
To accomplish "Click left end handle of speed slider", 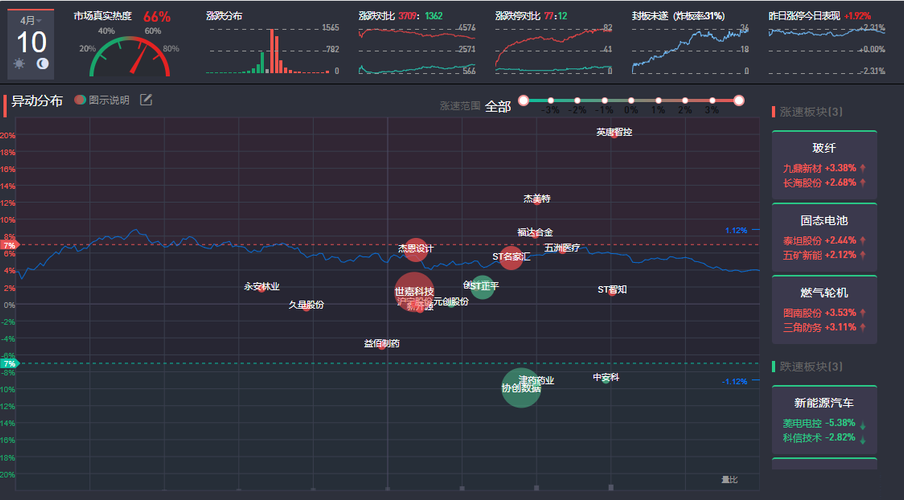I will (x=523, y=100).
